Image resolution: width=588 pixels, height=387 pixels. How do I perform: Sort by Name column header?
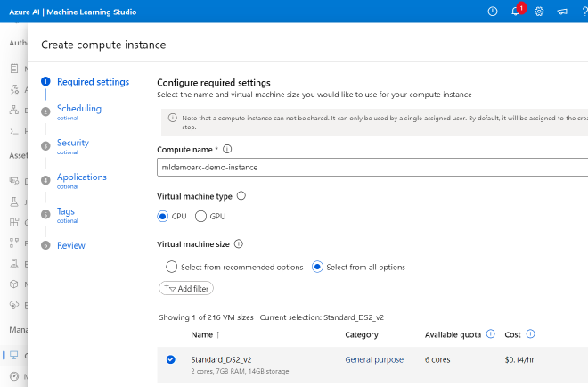(x=206, y=334)
